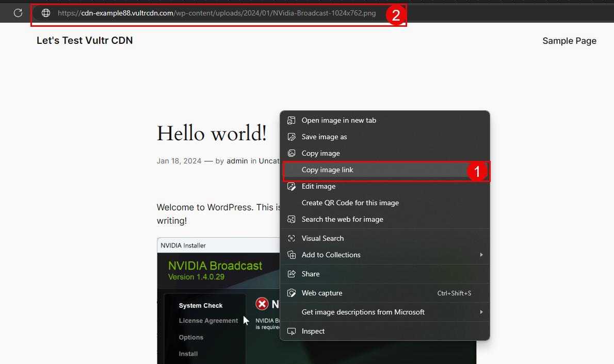This screenshot has width=614, height=364.
Task: Open the Hello world! post title
Action: pos(212,133)
